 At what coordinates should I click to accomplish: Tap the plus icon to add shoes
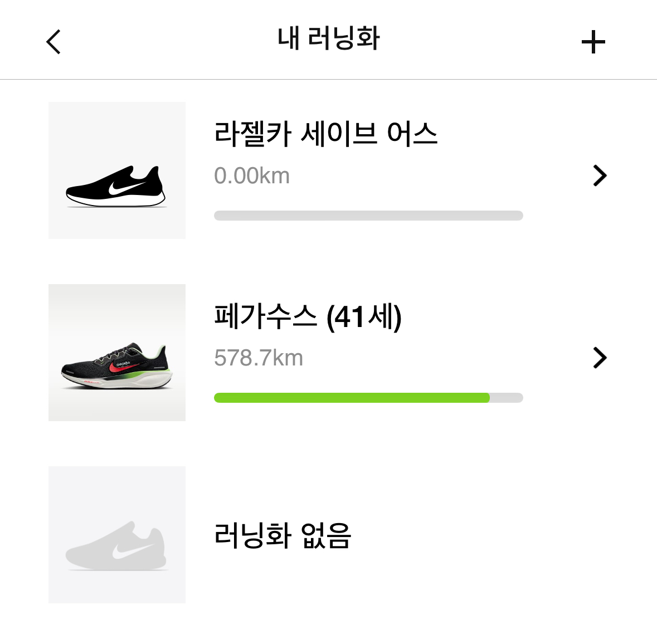(x=593, y=42)
